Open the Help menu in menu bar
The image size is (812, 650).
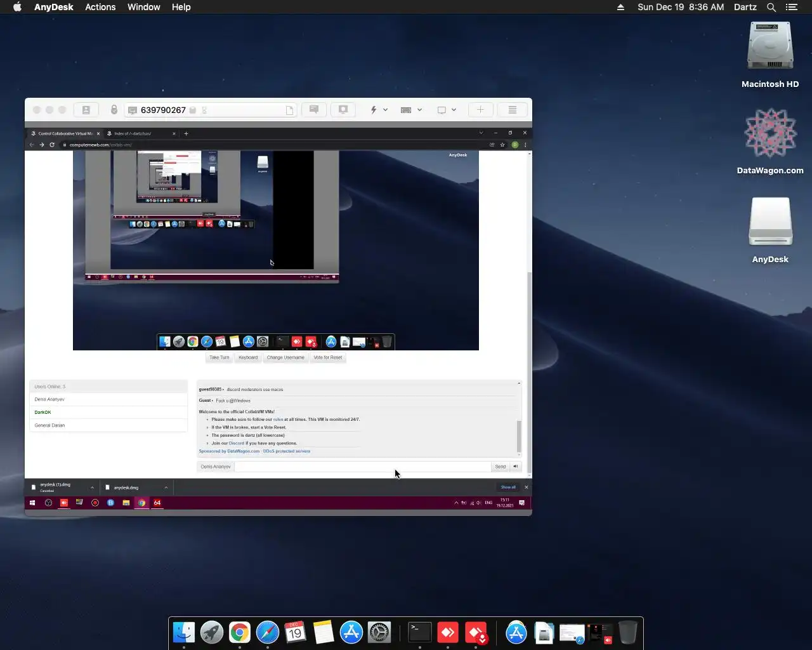click(x=181, y=7)
